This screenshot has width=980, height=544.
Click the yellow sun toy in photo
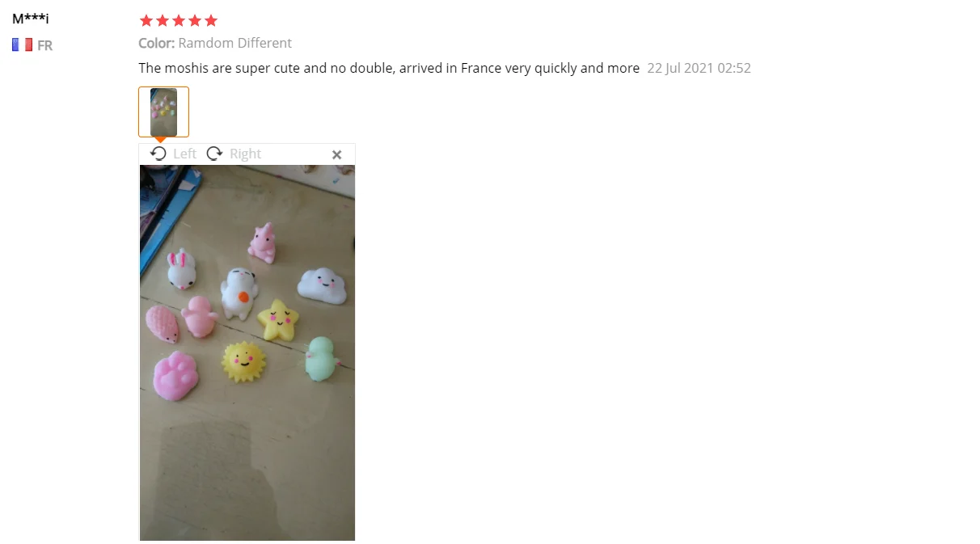(x=243, y=362)
